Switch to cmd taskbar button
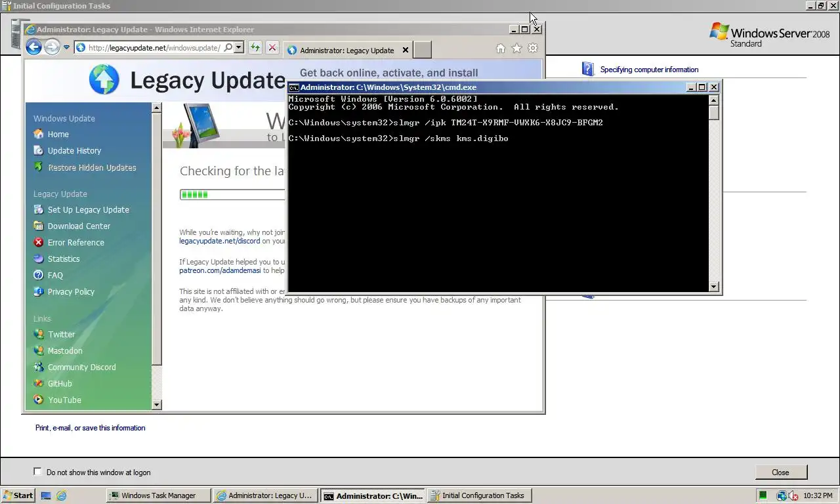Image resolution: width=840 pixels, height=504 pixels. 373,495
